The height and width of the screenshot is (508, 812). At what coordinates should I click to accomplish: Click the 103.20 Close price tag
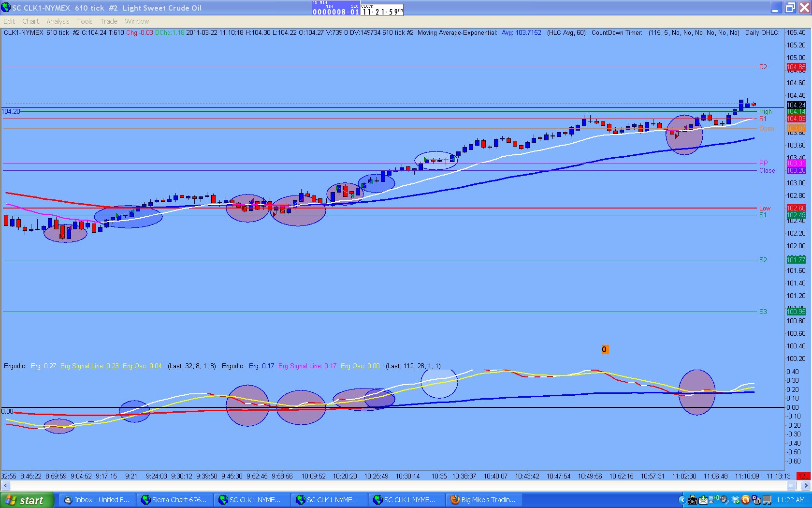pyautogui.click(x=796, y=171)
